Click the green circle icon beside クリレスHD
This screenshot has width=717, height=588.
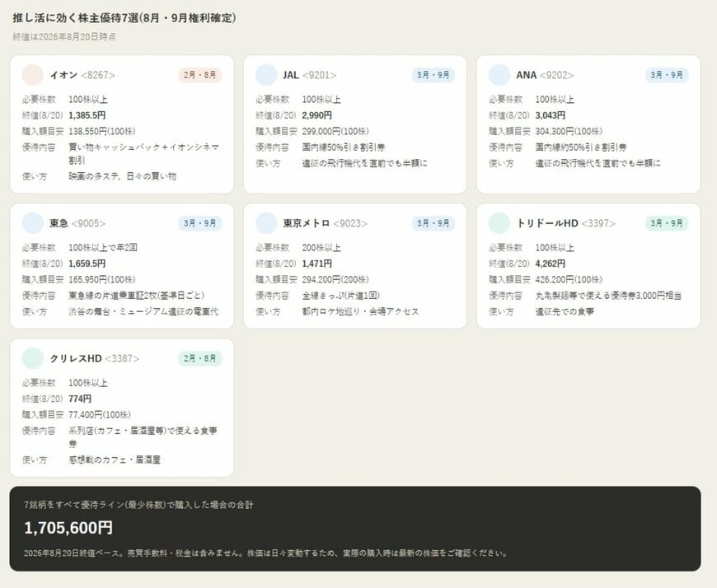tap(32, 359)
